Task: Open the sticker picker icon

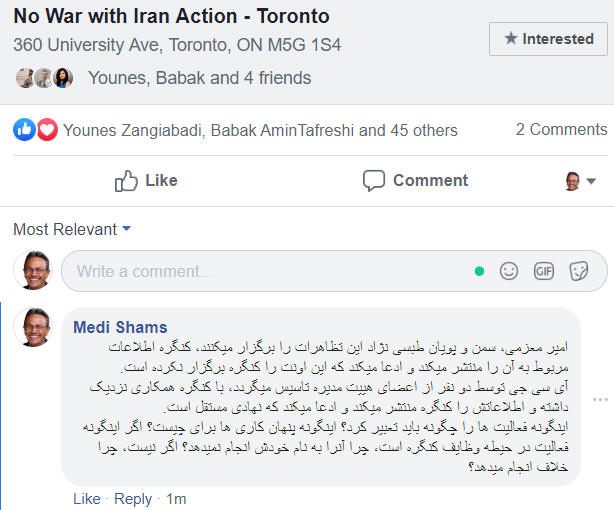Action: [x=577, y=271]
